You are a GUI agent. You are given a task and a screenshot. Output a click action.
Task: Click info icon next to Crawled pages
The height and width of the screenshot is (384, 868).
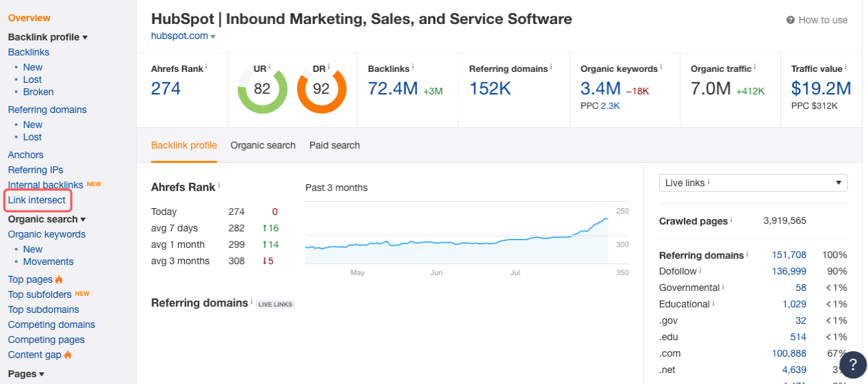point(731,220)
